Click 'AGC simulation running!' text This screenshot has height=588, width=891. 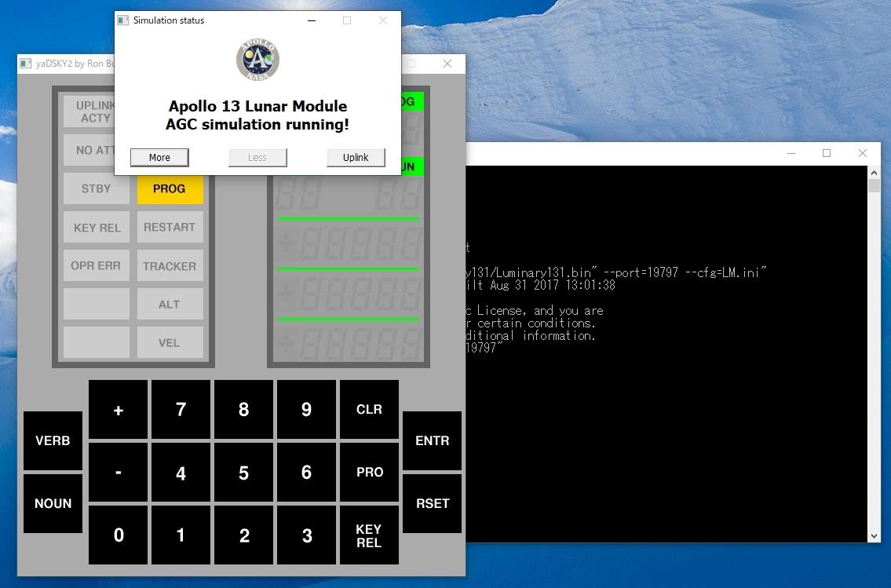257,124
